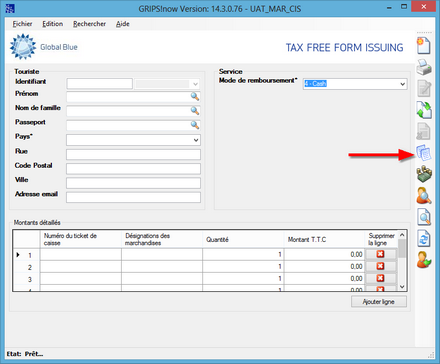Click the user search magnifier icon
The image size is (440, 364).
(x=424, y=196)
